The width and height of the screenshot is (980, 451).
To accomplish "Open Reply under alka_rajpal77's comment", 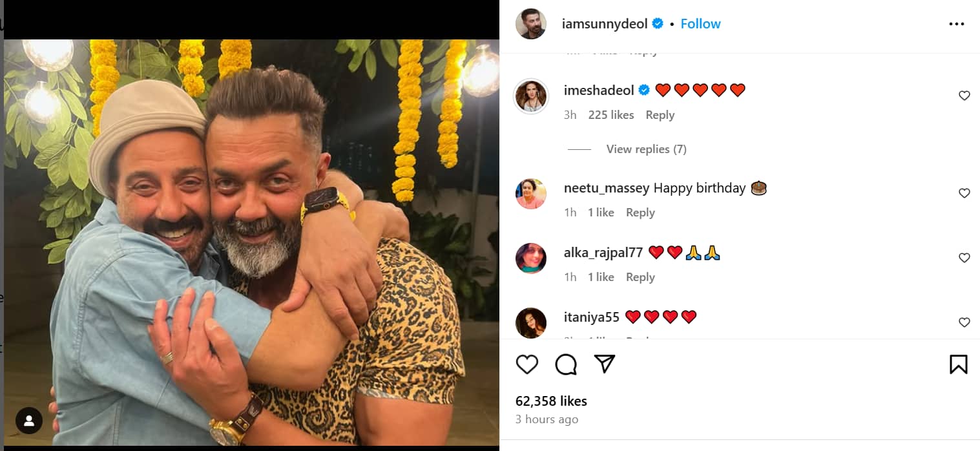I will tap(640, 277).
